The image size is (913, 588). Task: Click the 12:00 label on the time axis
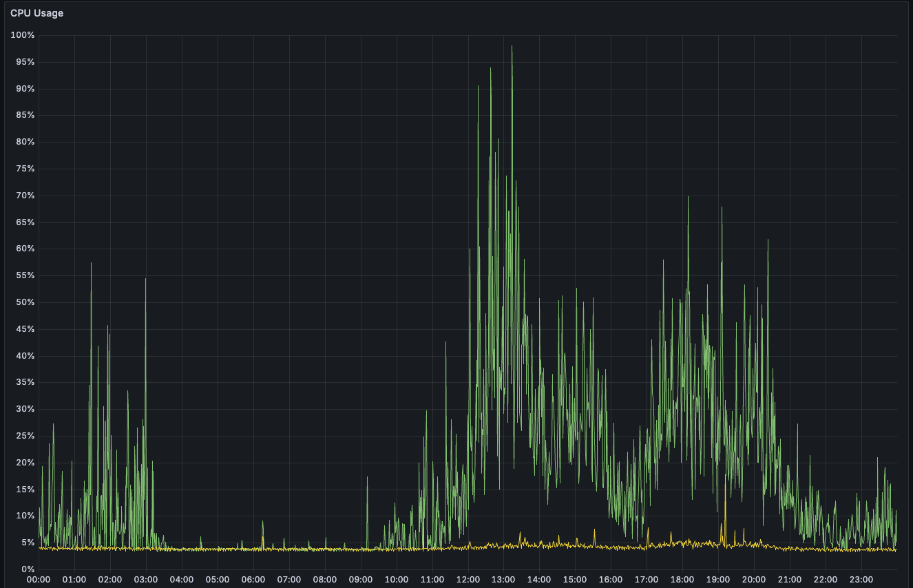[x=468, y=580]
